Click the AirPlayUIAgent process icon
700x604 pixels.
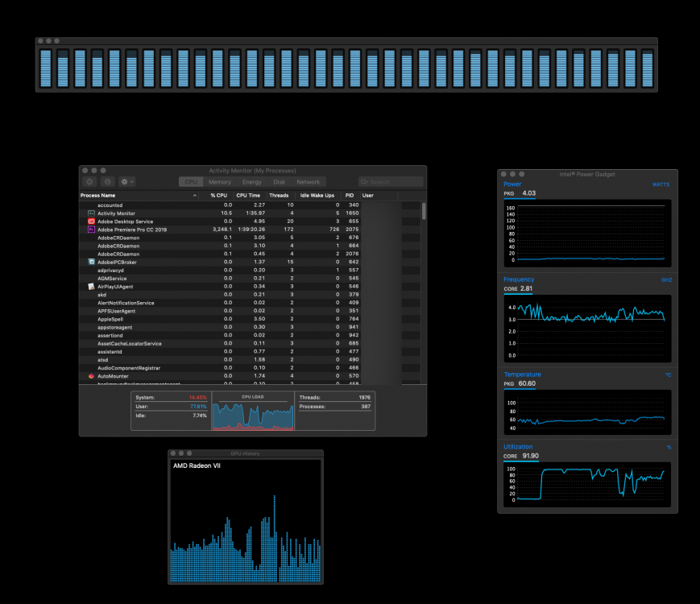(x=91, y=287)
